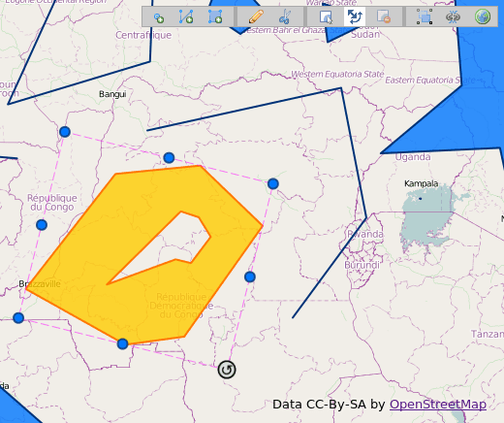Click the right edge midpoint handle

click(250, 277)
